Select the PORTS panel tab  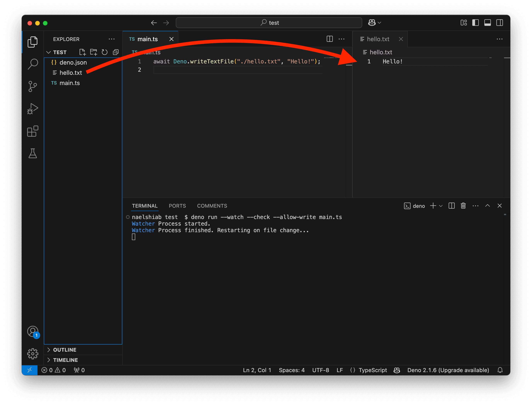coord(177,206)
